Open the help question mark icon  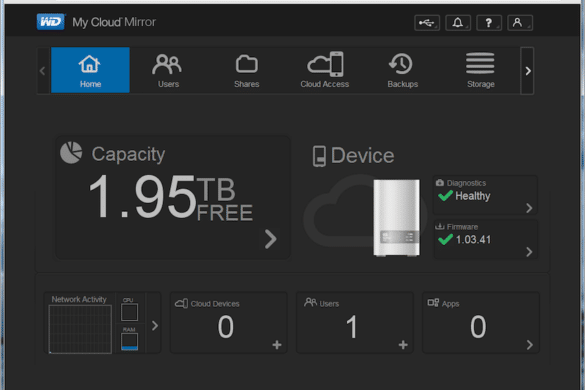click(489, 23)
